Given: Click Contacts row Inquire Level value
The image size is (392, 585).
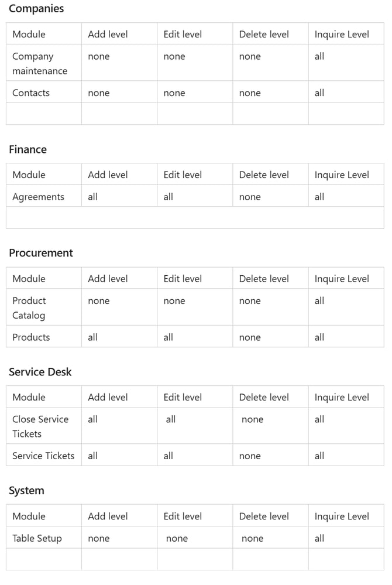Looking at the screenshot, I should click(319, 93).
